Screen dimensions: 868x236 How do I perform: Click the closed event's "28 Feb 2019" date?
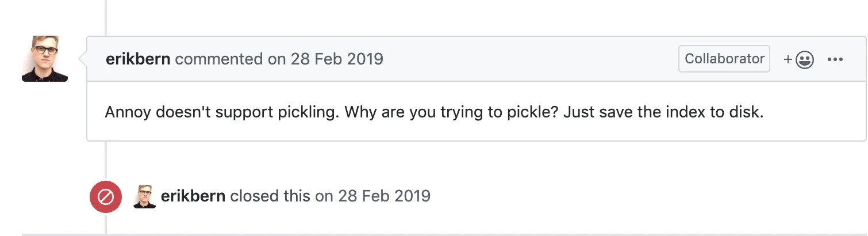point(384,196)
